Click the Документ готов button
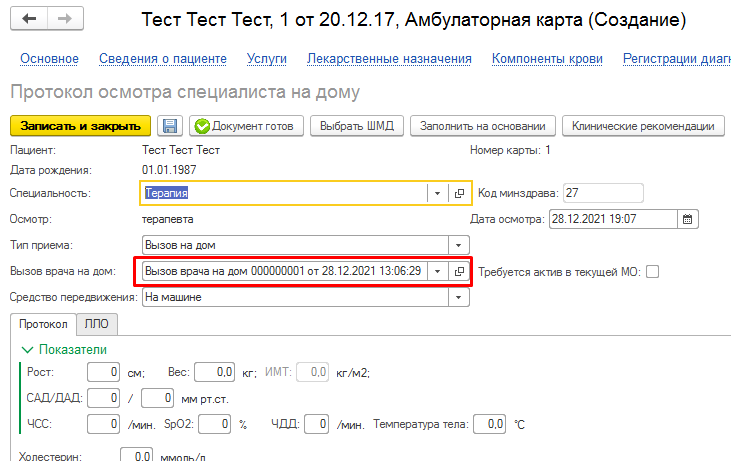The image size is (731, 461). (x=245, y=126)
